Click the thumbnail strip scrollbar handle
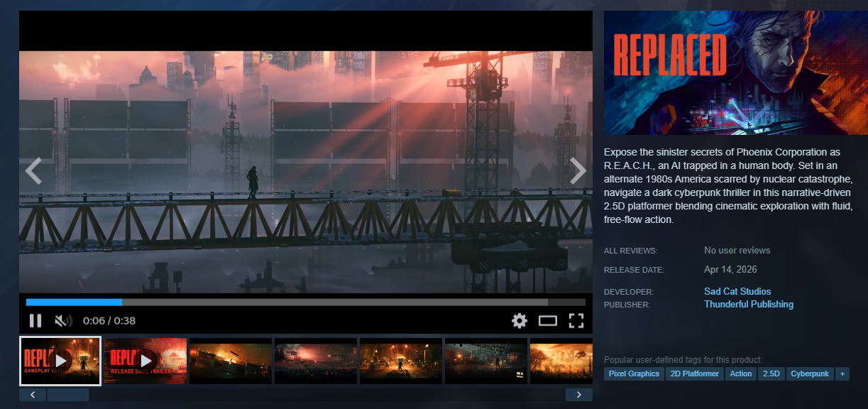Screen dimensions: 868x409 tap(68, 395)
